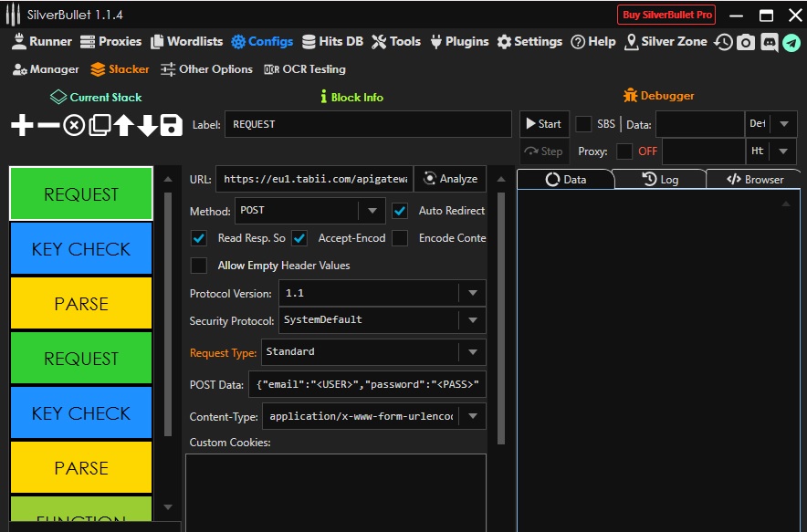The width and height of the screenshot is (807, 532).
Task: Toggle the SBS checkbox
Action: coord(583,124)
